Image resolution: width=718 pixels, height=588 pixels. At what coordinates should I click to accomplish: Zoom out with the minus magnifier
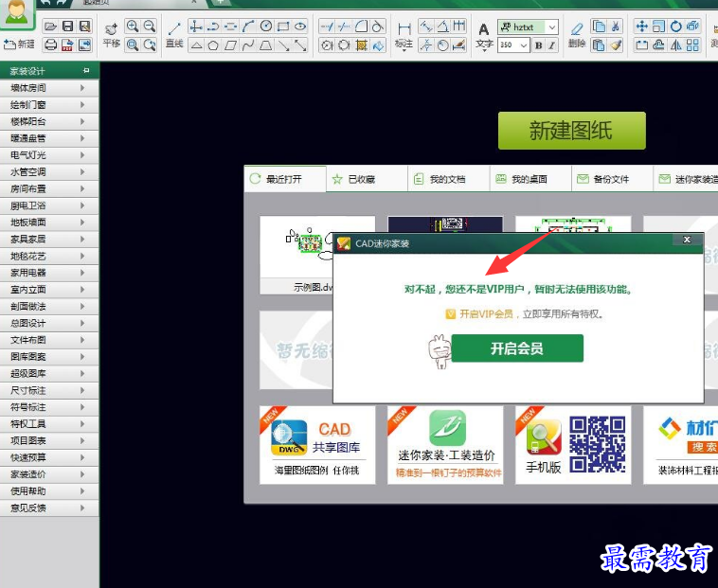coord(150,27)
